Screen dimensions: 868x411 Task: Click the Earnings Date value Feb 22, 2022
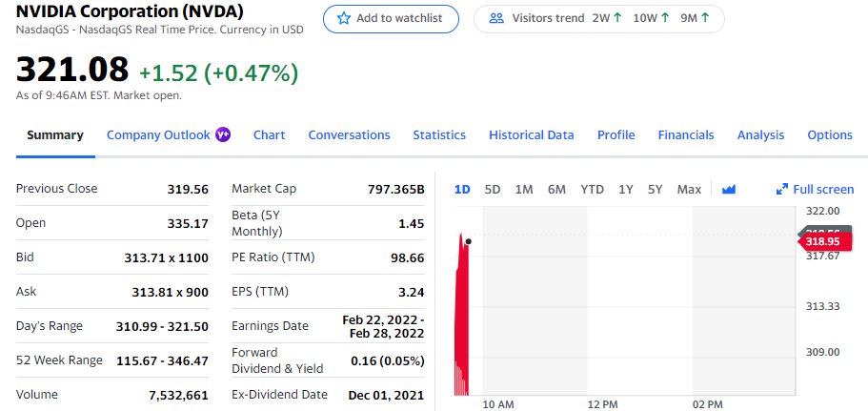coord(383,327)
